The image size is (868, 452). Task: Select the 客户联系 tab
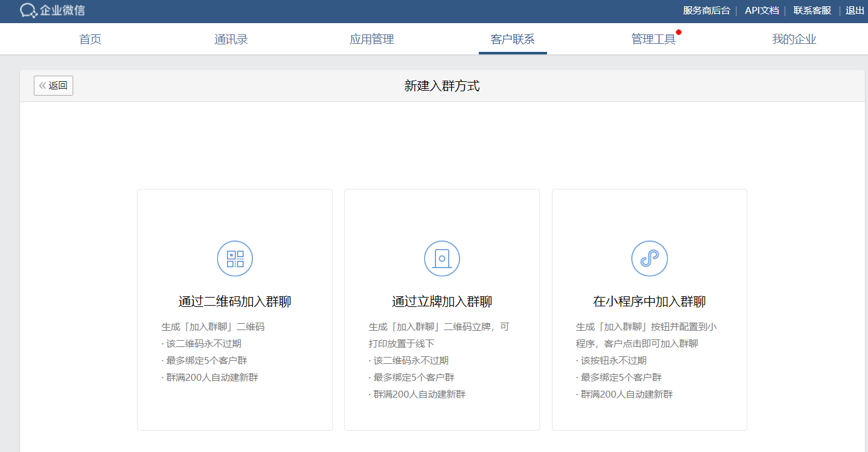click(513, 39)
